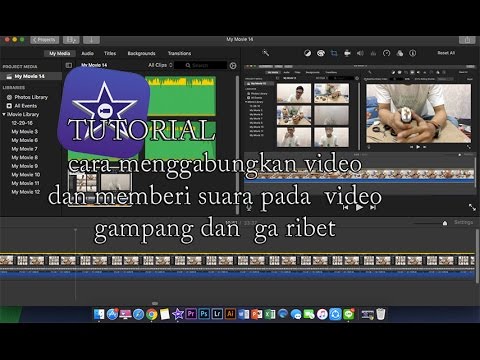
Task: Select the 12-20-16 event
Action: coord(22,123)
